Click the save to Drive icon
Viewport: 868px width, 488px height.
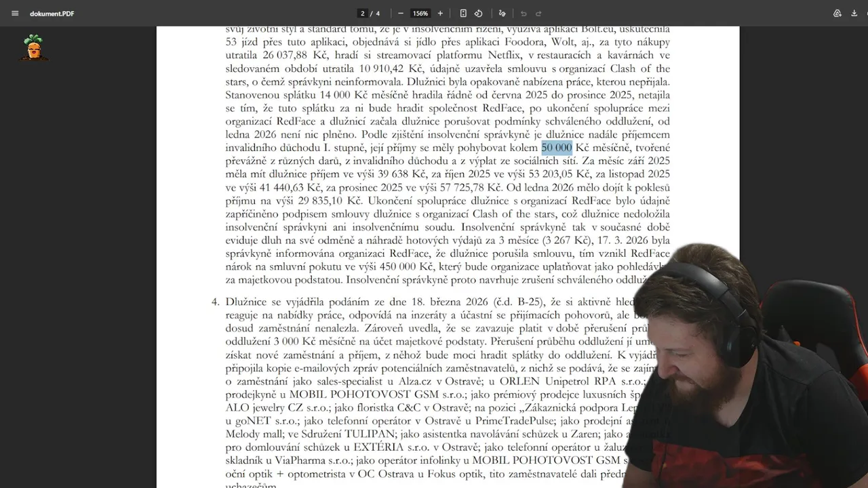coord(837,14)
